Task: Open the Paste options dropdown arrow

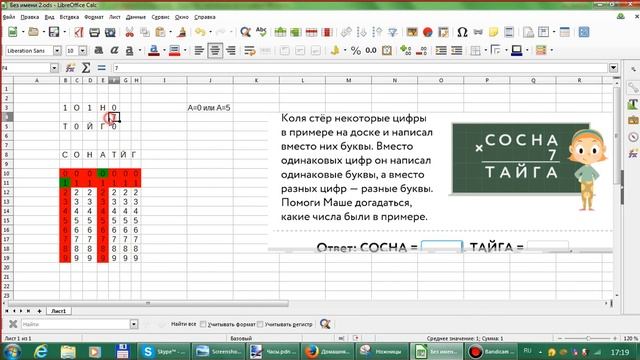Action: (x=170, y=32)
